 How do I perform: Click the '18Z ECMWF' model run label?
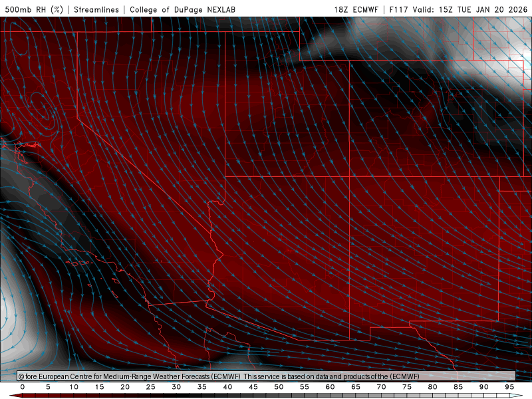click(356, 9)
